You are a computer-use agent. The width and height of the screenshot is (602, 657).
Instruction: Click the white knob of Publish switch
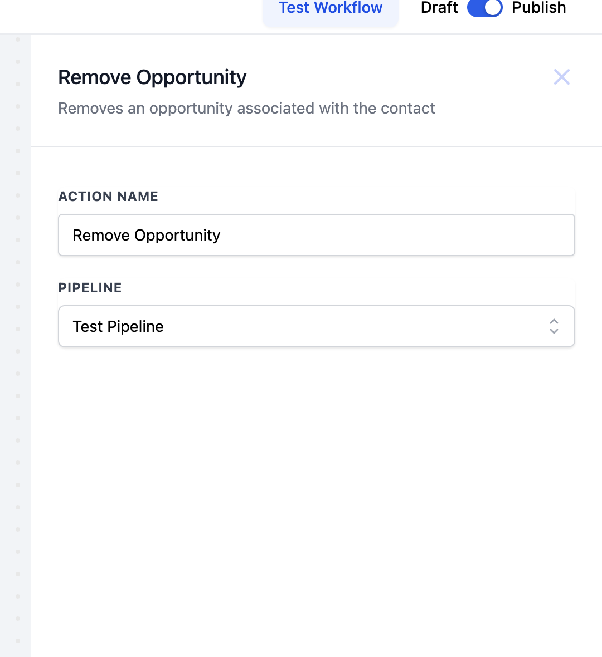pos(493,8)
